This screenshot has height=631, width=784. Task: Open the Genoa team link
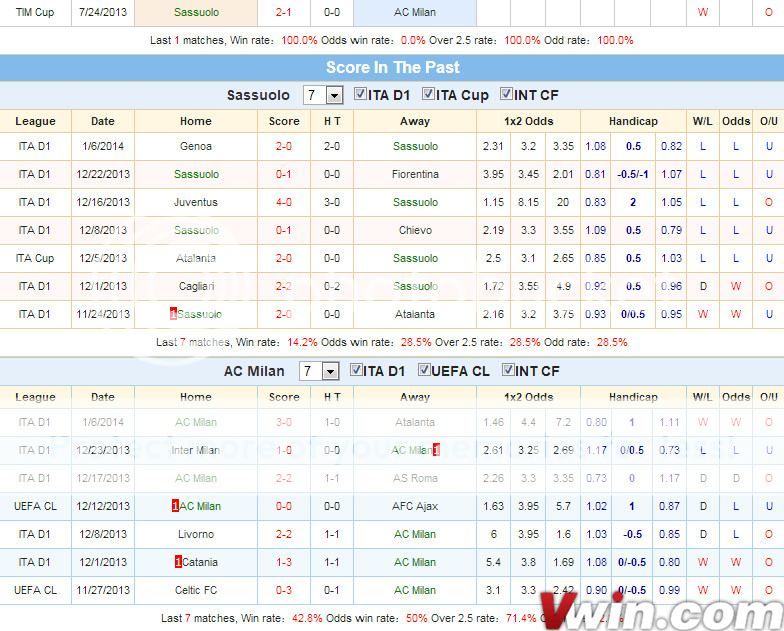196,146
